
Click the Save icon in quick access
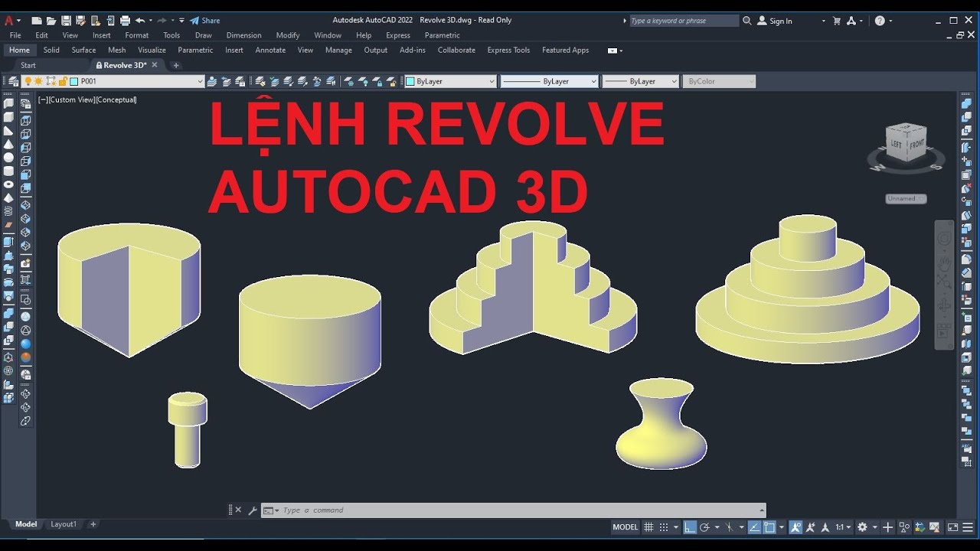click(66, 21)
